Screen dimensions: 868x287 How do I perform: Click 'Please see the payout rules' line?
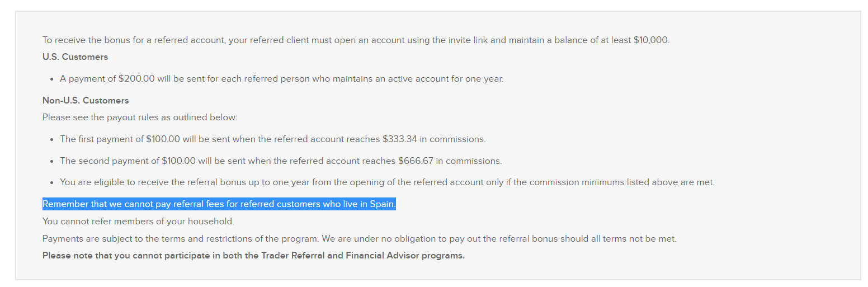(x=140, y=118)
